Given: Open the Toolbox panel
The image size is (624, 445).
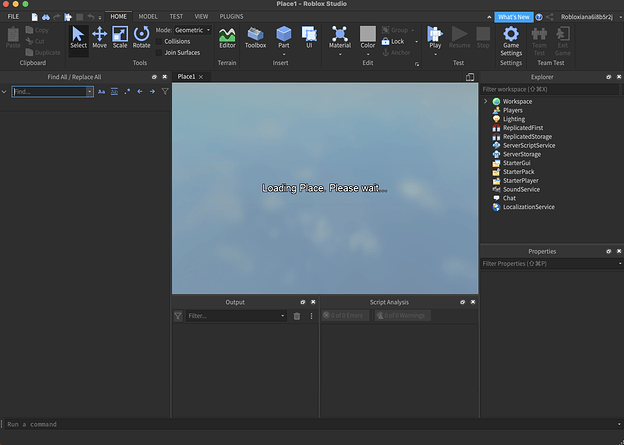Looking at the screenshot, I should pyautogui.click(x=255, y=37).
